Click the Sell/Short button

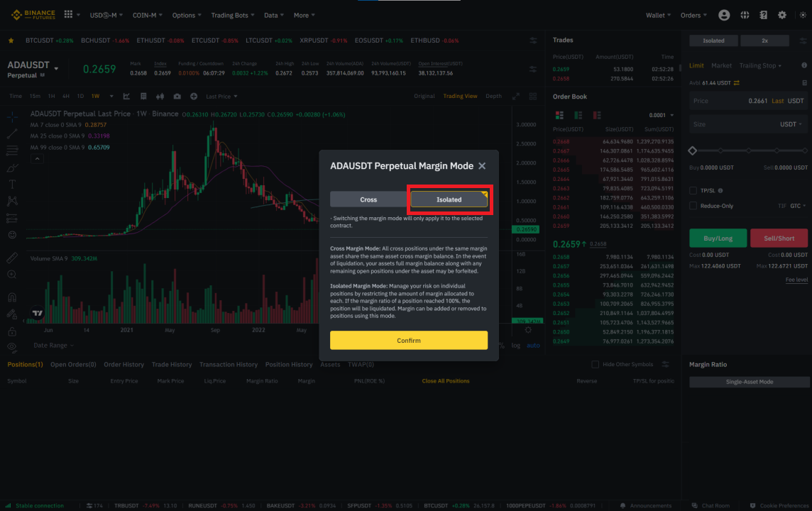(779, 238)
